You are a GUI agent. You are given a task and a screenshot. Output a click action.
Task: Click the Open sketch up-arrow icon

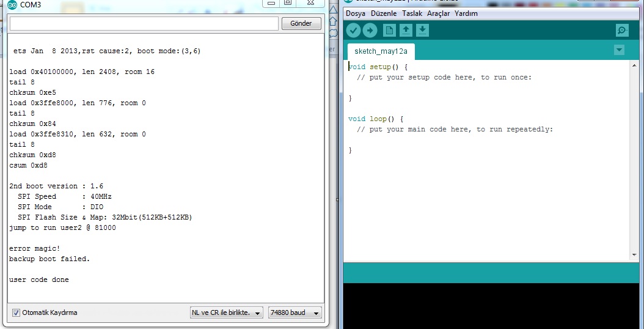click(x=406, y=31)
